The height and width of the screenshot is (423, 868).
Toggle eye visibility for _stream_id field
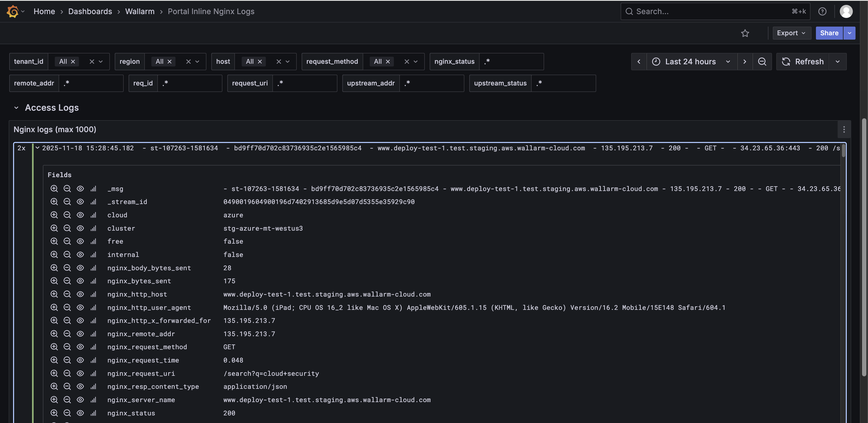(80, 202)
